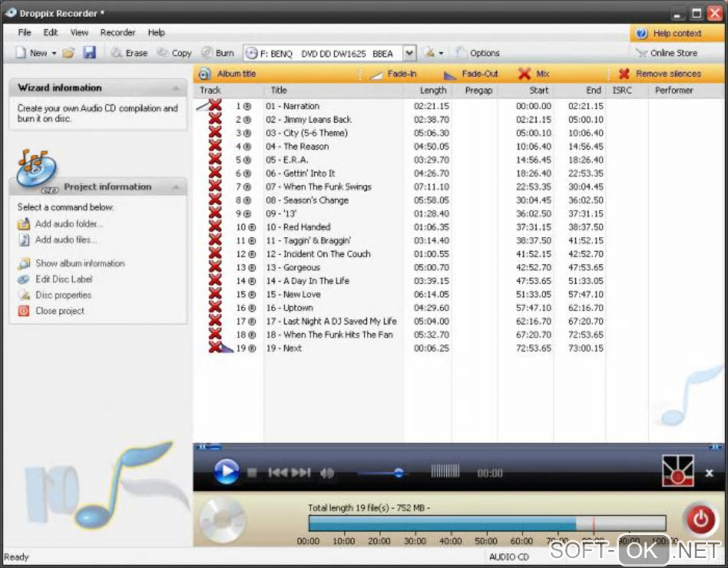Open the Options toolbar button
The width and height of the screenshot is (728, 568).
click(477, 53)
